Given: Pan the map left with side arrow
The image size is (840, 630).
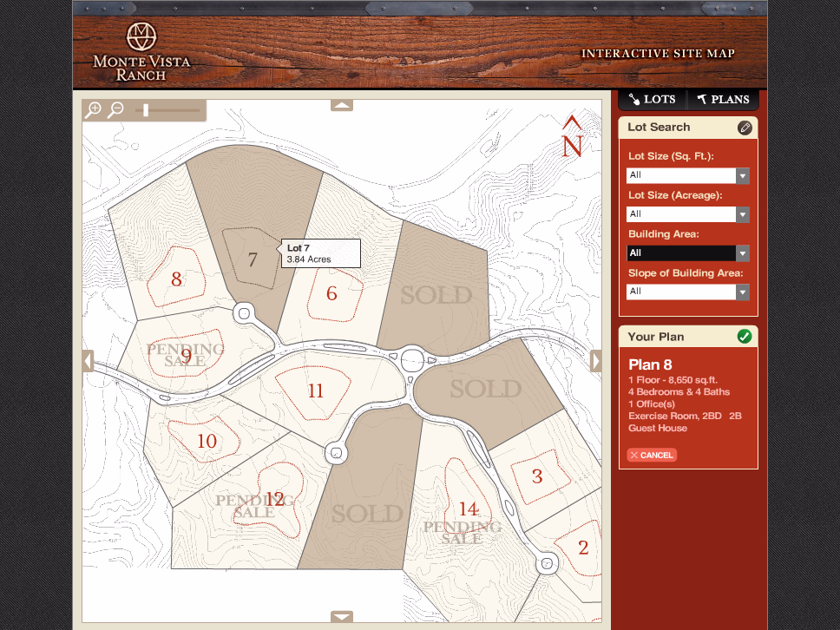Looking at the screenshot, I should (x=88, y=360).
